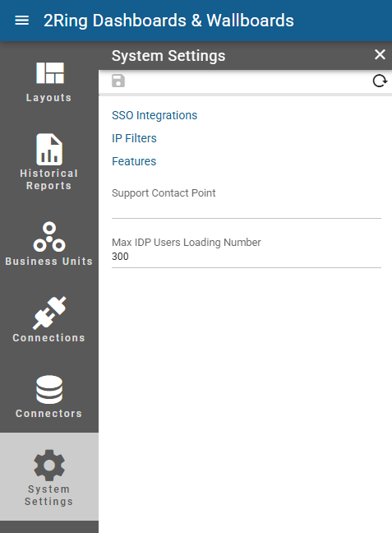
Task: Click the System Settings panel heading
Action: tap(168, 56)
